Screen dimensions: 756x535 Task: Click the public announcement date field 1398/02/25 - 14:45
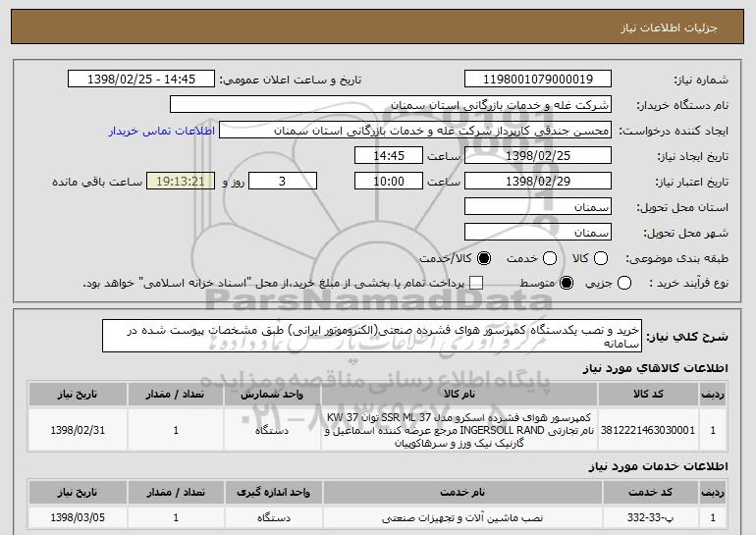pyautogui.click(x=141, y=80)
